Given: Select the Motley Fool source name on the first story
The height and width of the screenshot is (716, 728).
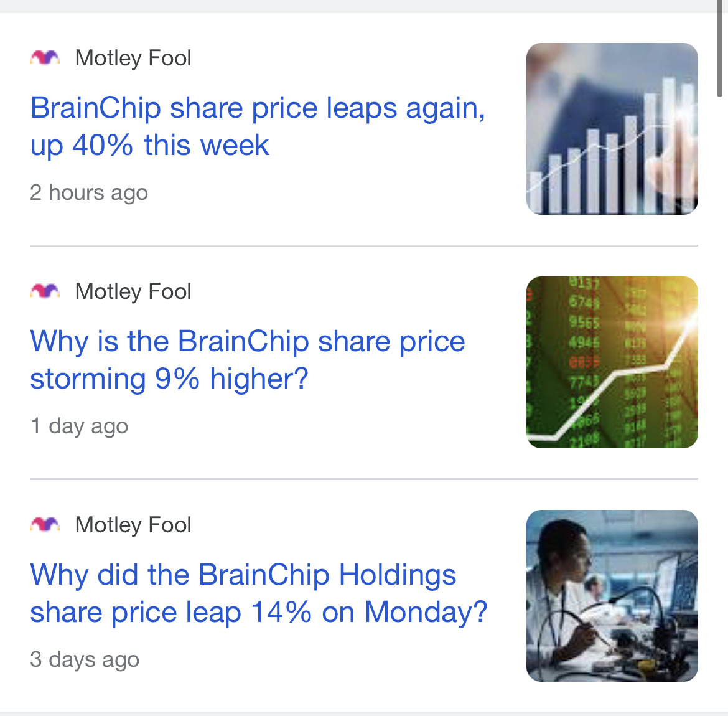Looking at the screenshot, I should 133,58.
